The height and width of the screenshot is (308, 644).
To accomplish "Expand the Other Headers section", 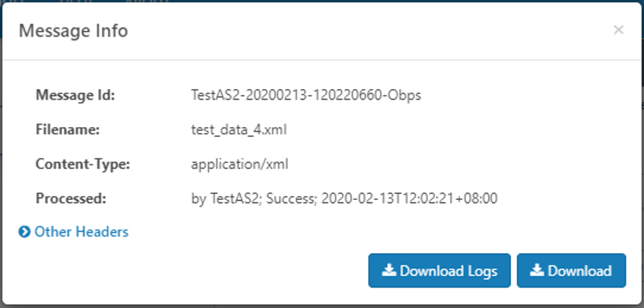I will (74, 232).
